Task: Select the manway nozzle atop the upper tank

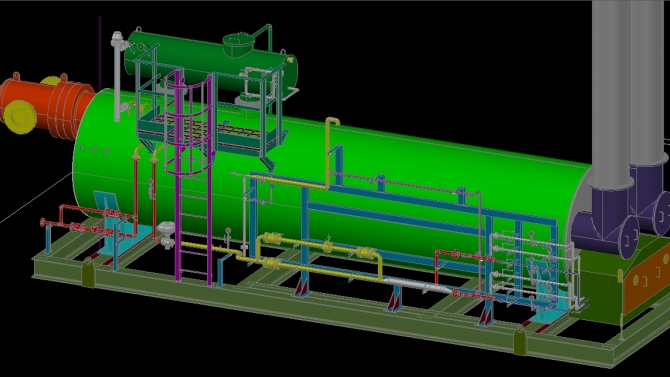Action: [x=238, y=45]
